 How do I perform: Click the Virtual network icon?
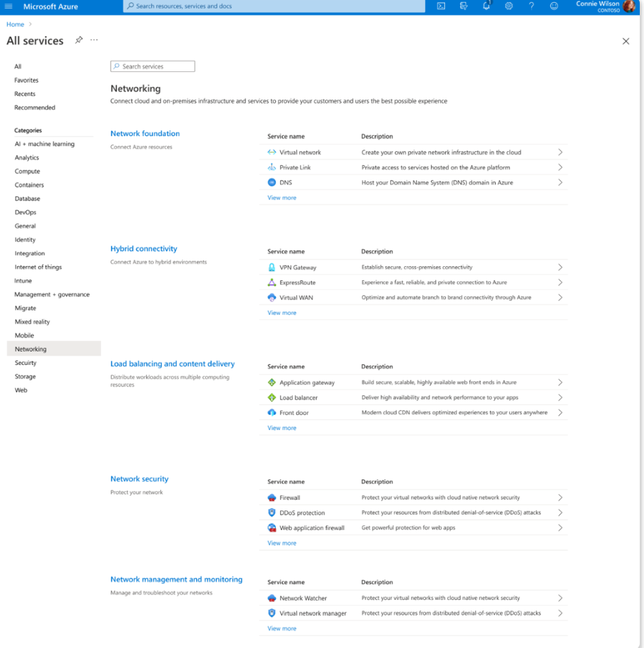point(272,152)
